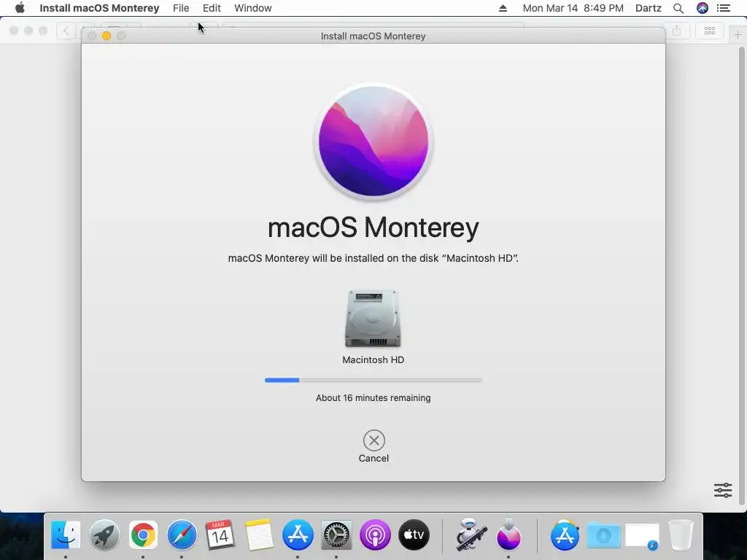Click the "About 16 minutes remaining" text
The image size is (747, 560).
click(373, 397)
